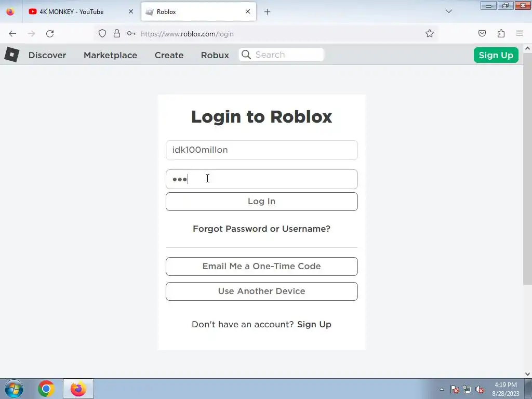Click the Roblox logo icon
Screen dimensions: 532x399
(x=12, y=55)
